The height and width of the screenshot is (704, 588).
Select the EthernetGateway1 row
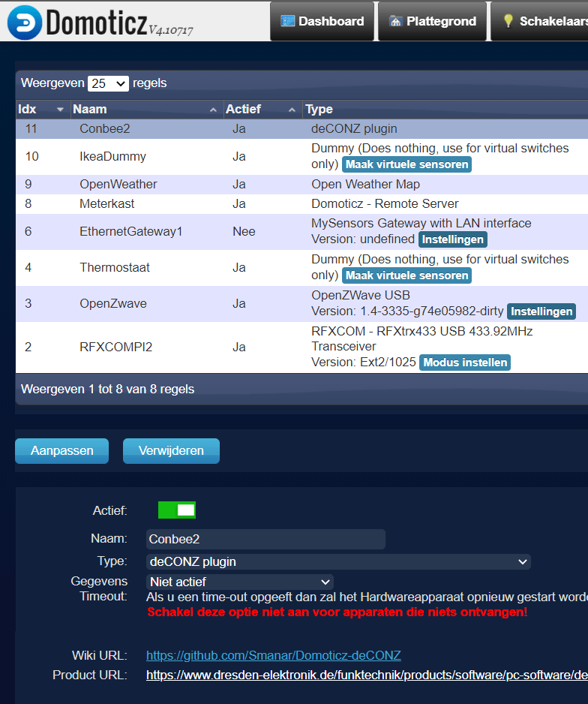301,232
